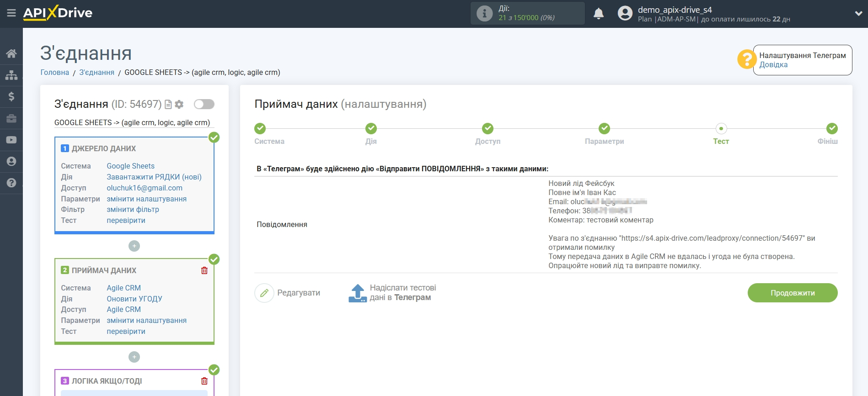
Task: Open Agile CRM access link
Action: (123, 309)
